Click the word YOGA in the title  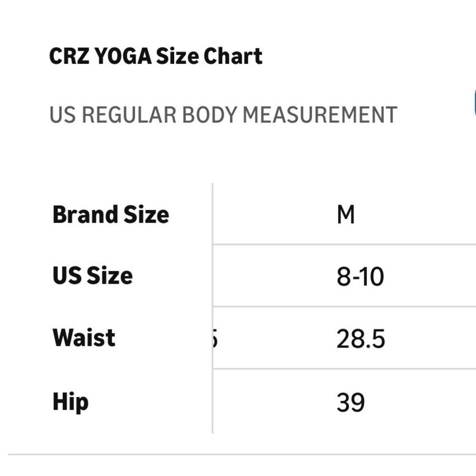click(x=123, y=57)
